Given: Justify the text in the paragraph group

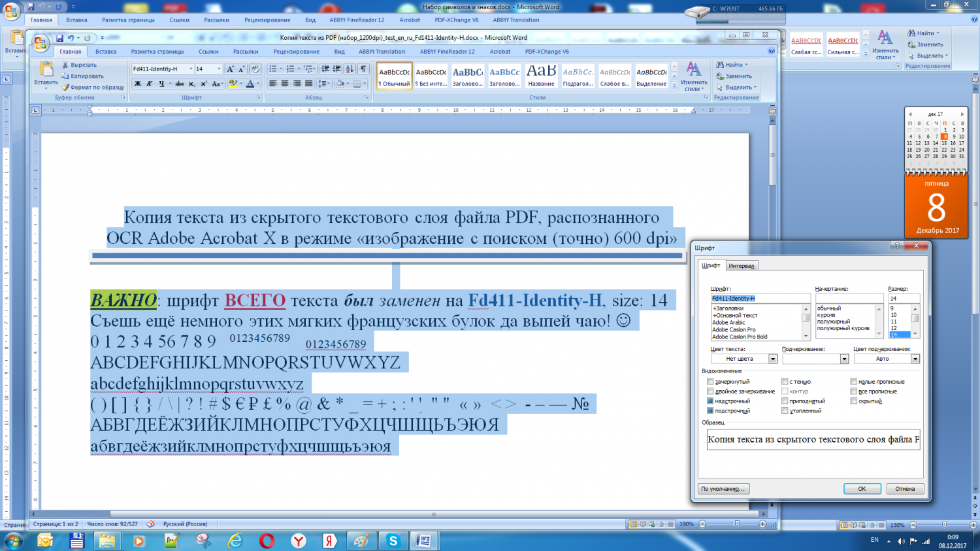Looking at the screenshot, I should pyautogui.click(x=308, y=84).
